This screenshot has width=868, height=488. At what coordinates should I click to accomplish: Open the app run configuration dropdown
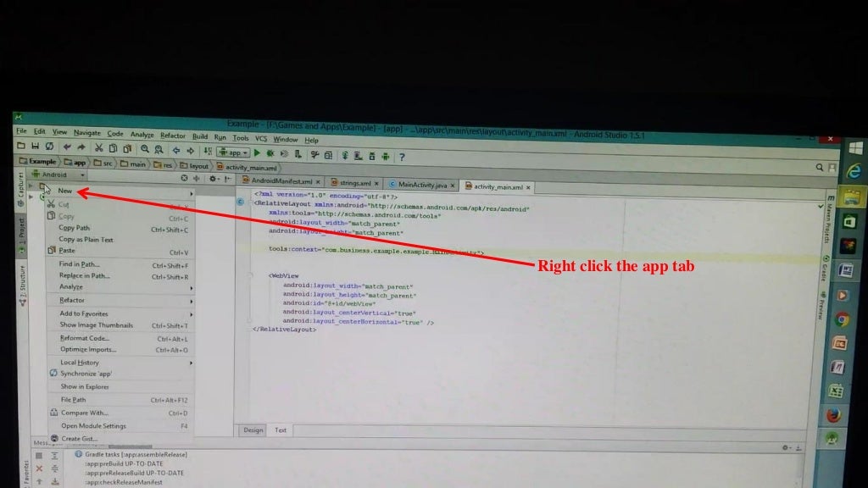[234, 152]
